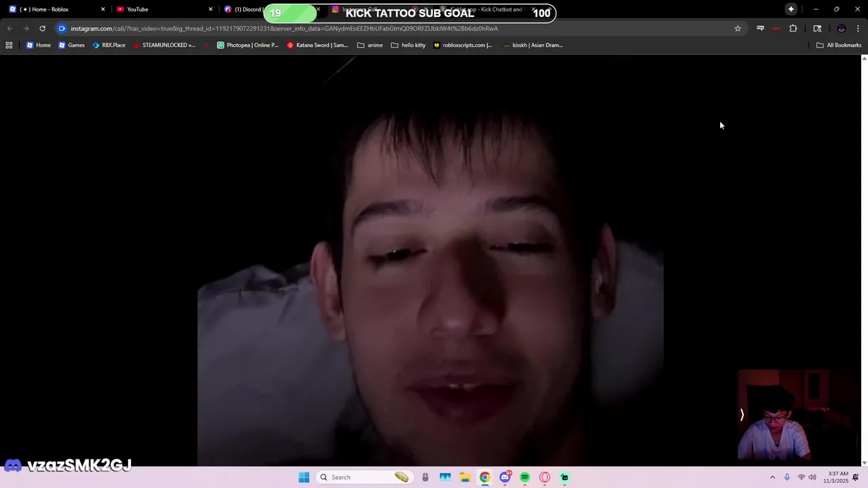The width and height of the screenshot is (868, 488).
Task: Open the Home bookmark
Action: (x=38, y=45)
